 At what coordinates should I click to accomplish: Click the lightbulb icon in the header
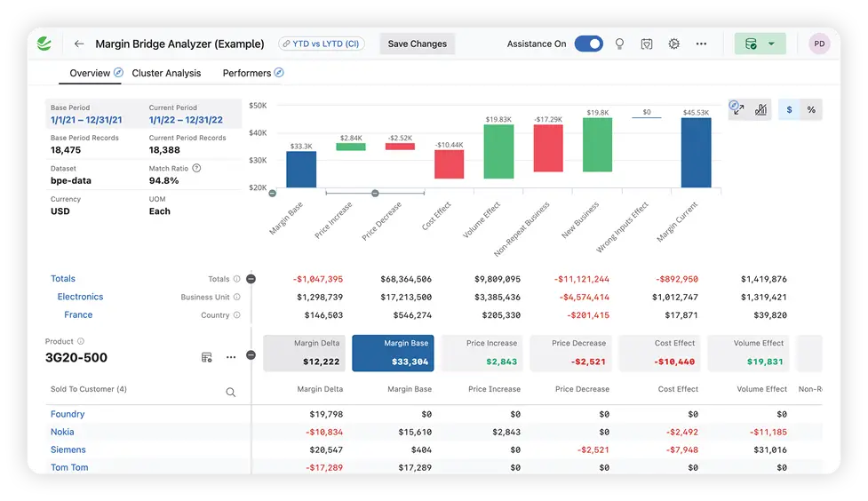[620, 44]
